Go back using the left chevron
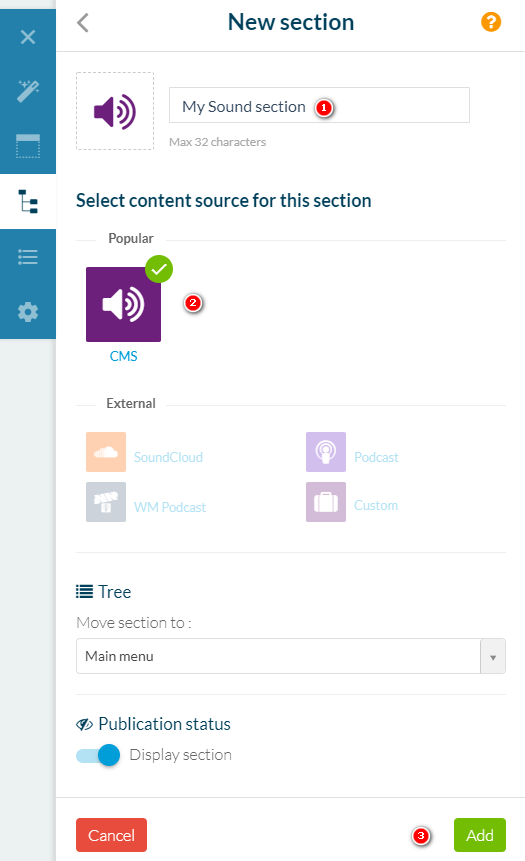 (83, 23)
